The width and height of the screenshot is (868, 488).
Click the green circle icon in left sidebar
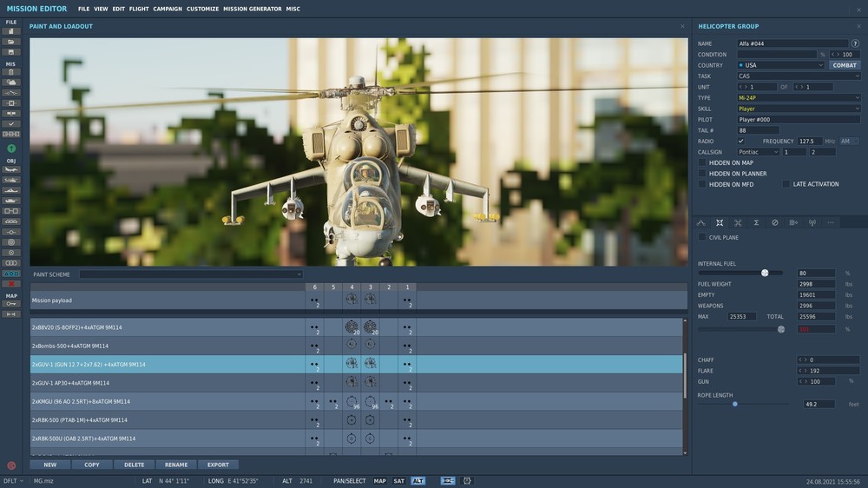click(11, 148)
